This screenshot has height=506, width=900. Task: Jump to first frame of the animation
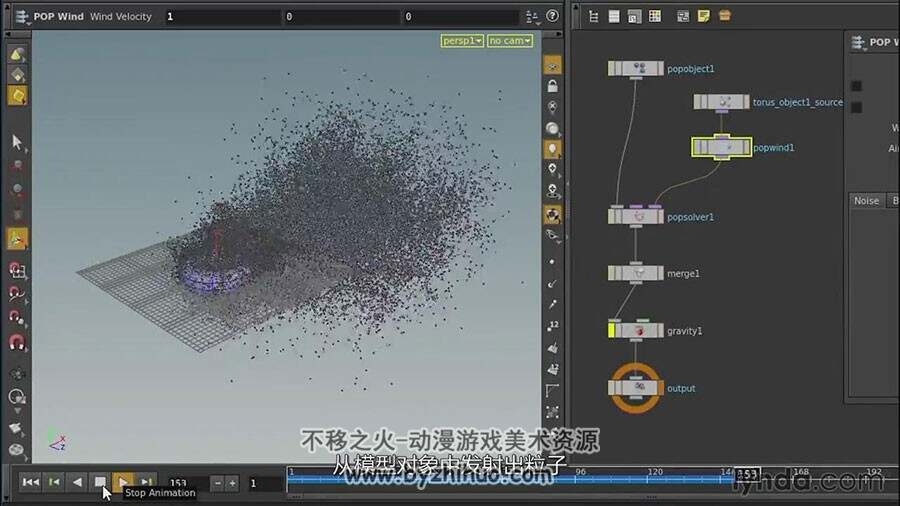(30, 482)
